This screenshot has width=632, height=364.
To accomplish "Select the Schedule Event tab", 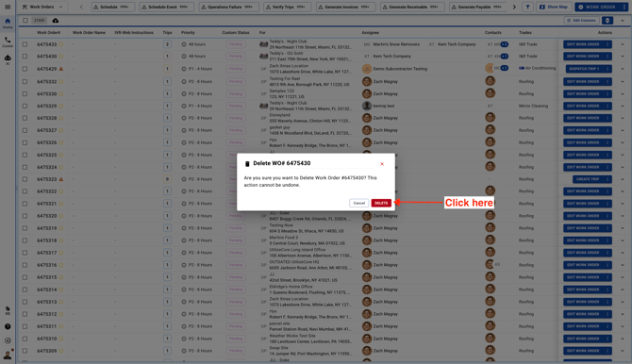I will click(x=166, y=7).
